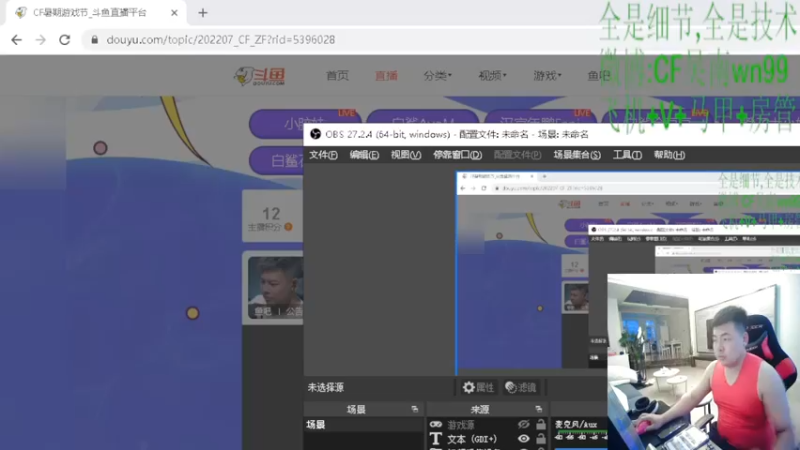Expand the 视频 dropdown on Douyu
800x450 pixels.
(492, 76)
